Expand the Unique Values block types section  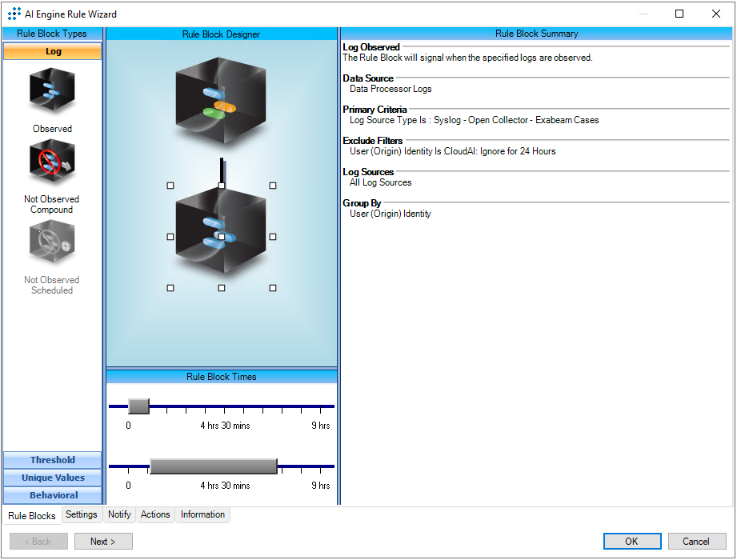pos(53,478)
